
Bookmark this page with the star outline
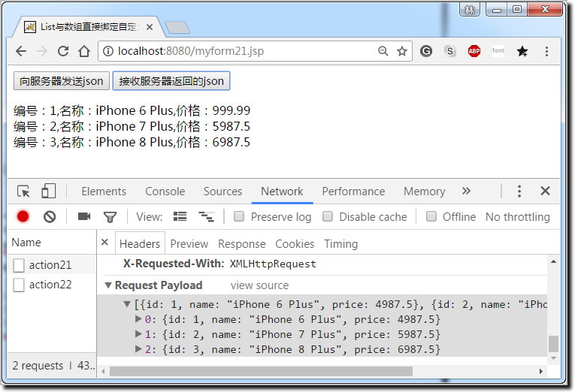click(x=402, y=51)
